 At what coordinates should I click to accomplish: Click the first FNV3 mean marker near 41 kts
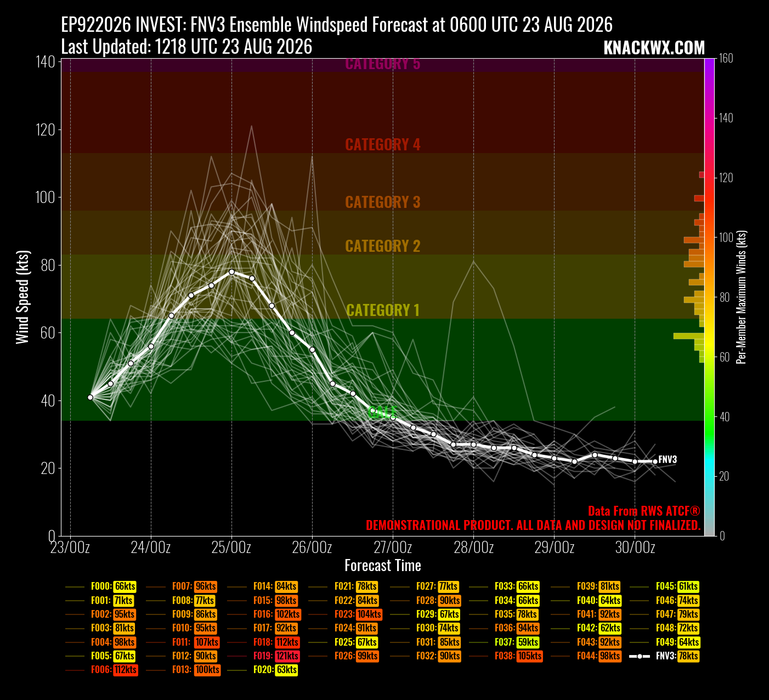coord(91,397)
